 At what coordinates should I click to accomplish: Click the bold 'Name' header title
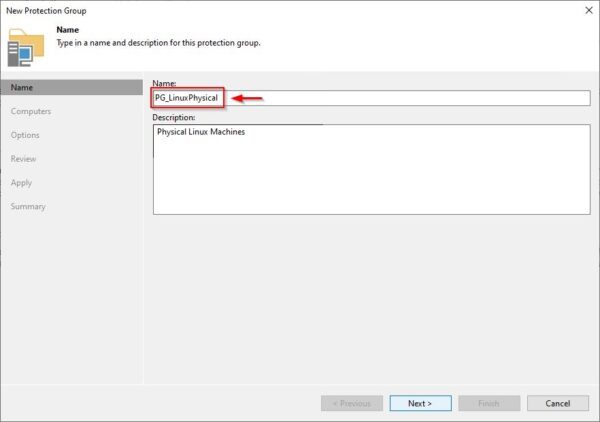67,29
